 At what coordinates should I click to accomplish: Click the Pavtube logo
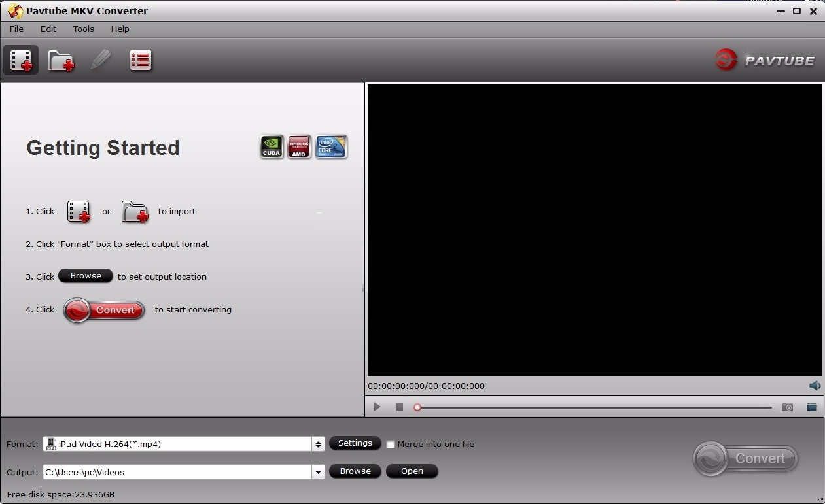pos(765,59)
